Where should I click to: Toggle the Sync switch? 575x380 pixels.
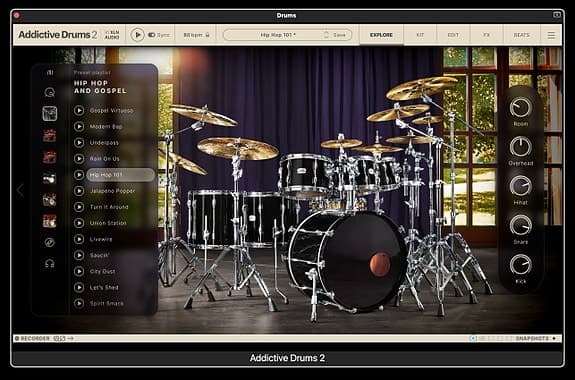click(151, 35)
